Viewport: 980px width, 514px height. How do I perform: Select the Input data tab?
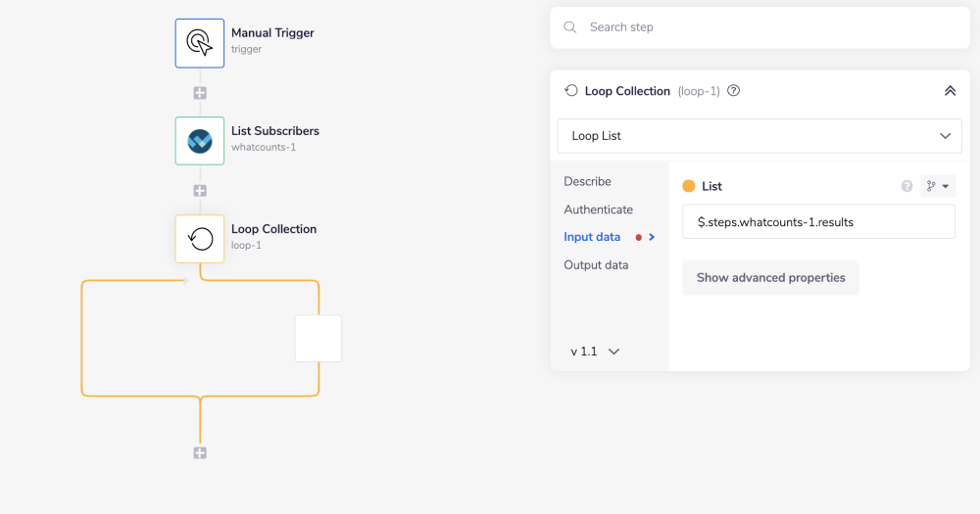[592, 237]
